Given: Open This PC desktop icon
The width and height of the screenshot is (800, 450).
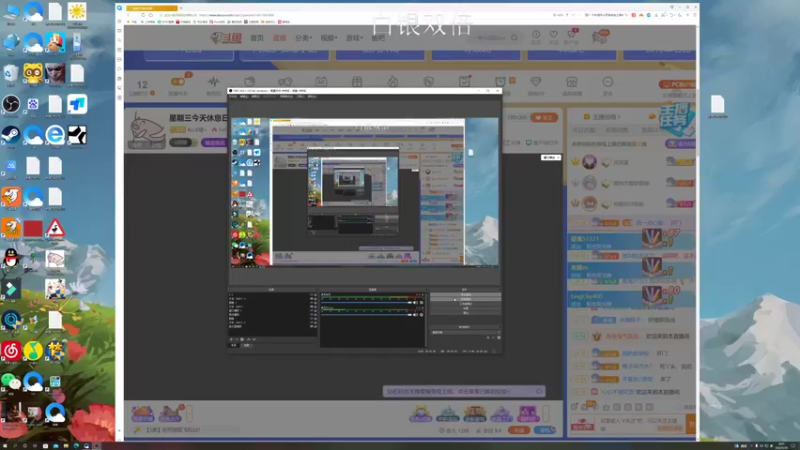Looking at the screenshot, I should [11, 13].
